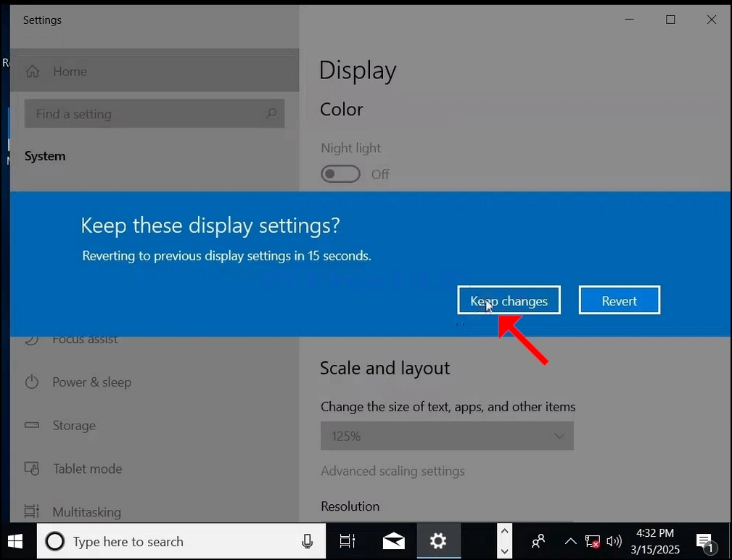This screenshot has height=560, width=732.
Task: Open the Windows Start menu
Action: click(x=15, y=541)
